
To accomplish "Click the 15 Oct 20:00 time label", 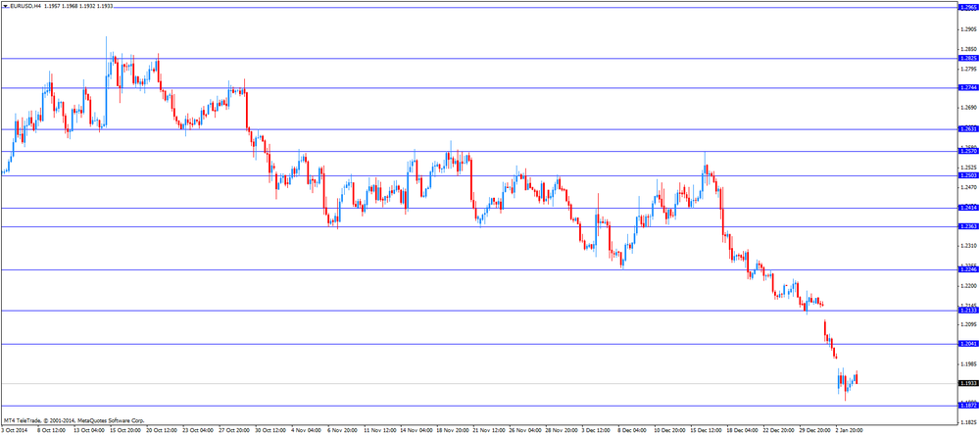I will 125,431.
